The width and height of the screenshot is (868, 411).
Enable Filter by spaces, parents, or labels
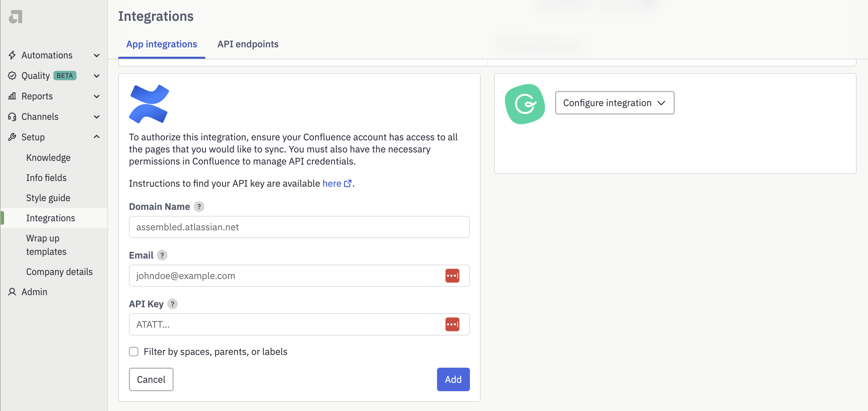(134, 351)
